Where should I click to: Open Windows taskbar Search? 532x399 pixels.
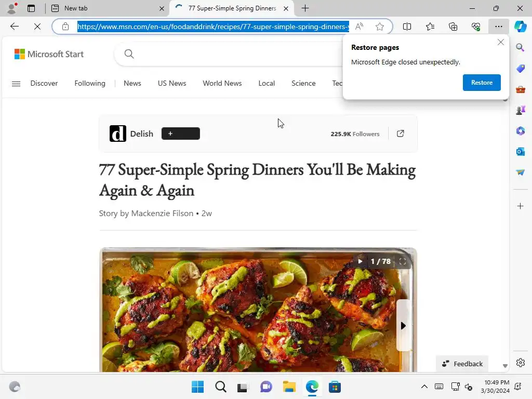pyautogui.click(x=220, y=387)
